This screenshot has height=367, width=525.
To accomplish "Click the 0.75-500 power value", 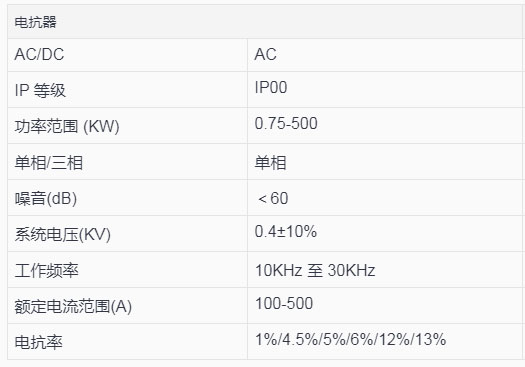I will pyautogui.click(x=286, y=124).
